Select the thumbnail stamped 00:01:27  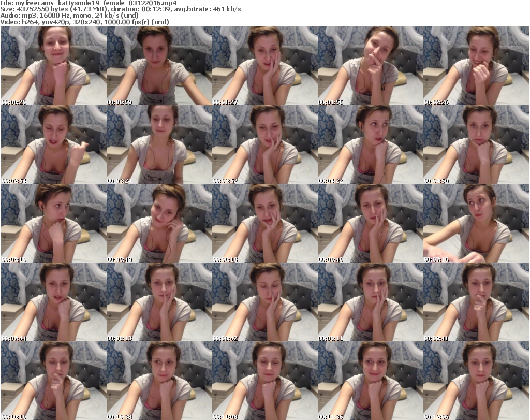[x=265, y=66]
